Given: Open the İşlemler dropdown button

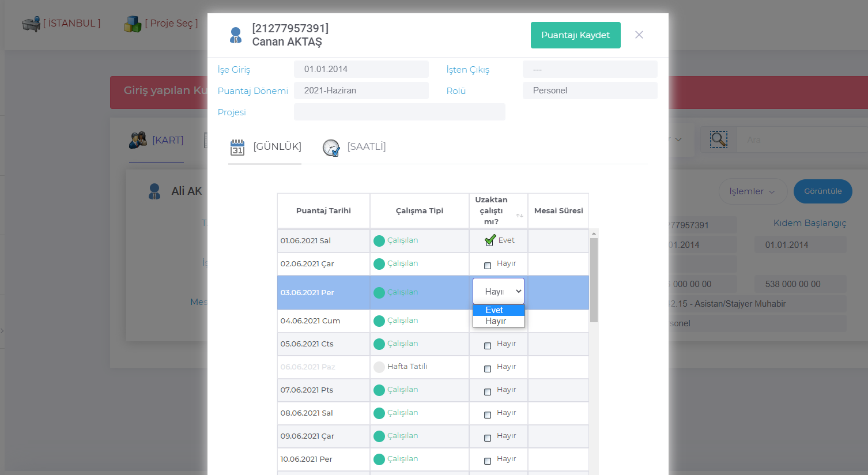Looking at the screenshot, I should [x=752, y=191].
